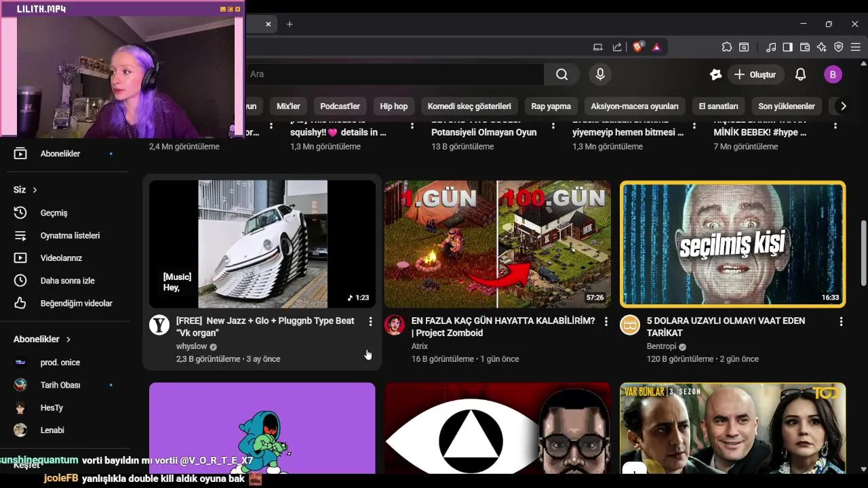This screenshot has height=488, width=868.
Task: Focus the YouTube Ara search field
Action: 395,75
